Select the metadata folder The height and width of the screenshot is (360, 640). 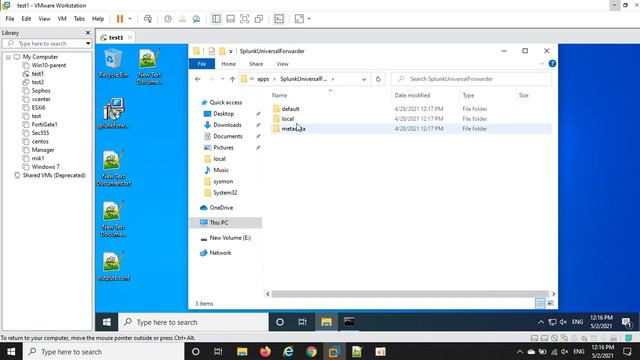(x=293, y=129)
